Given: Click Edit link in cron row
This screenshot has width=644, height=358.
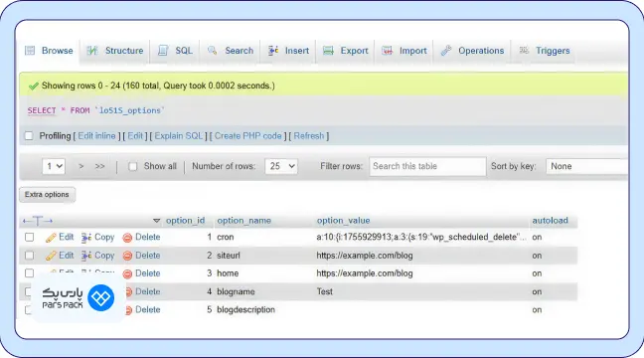Looking at the screenshot, I should click(x=67, y=237).
